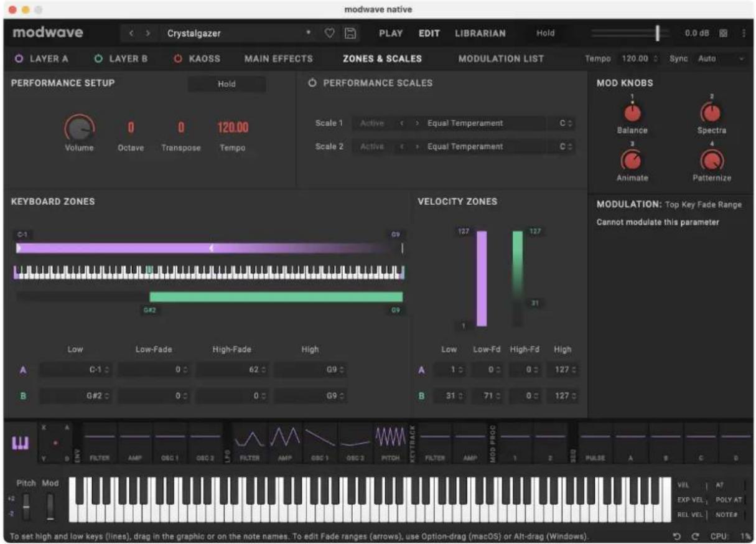
Task: Go to previous preset with left arrow
Action: [x=132, y=34]
